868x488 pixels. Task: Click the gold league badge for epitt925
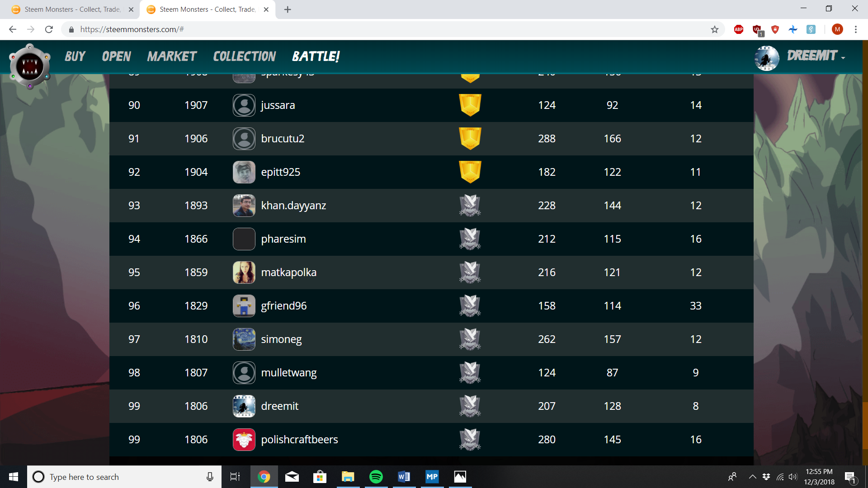click(470, 172)
